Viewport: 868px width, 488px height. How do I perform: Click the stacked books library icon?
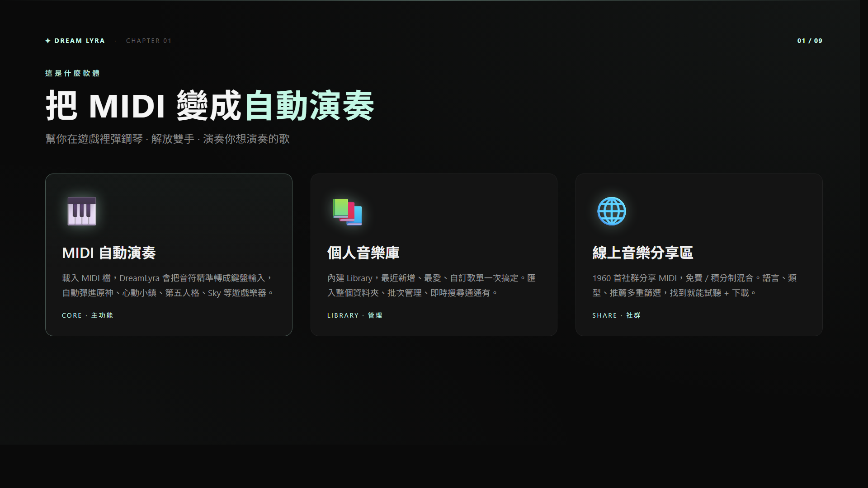[x=347, y=211]
